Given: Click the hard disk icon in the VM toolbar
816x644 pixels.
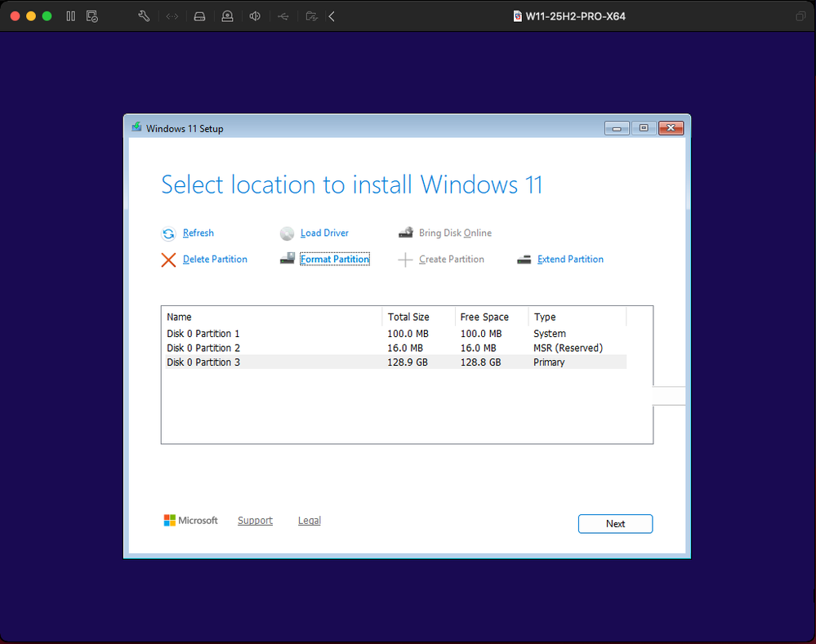Looking at the screenshot, I should [199, 16].
